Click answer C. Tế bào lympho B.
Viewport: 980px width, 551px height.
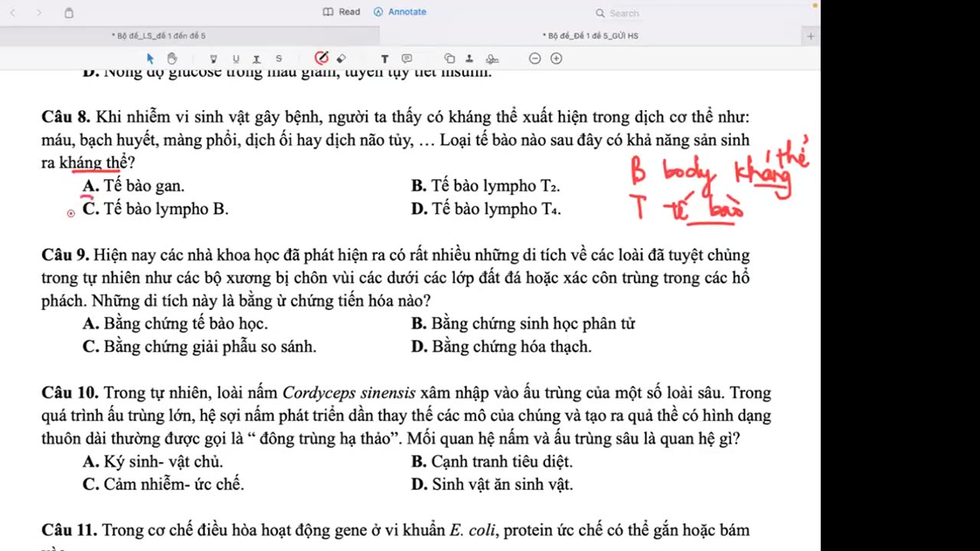point(155,209)
